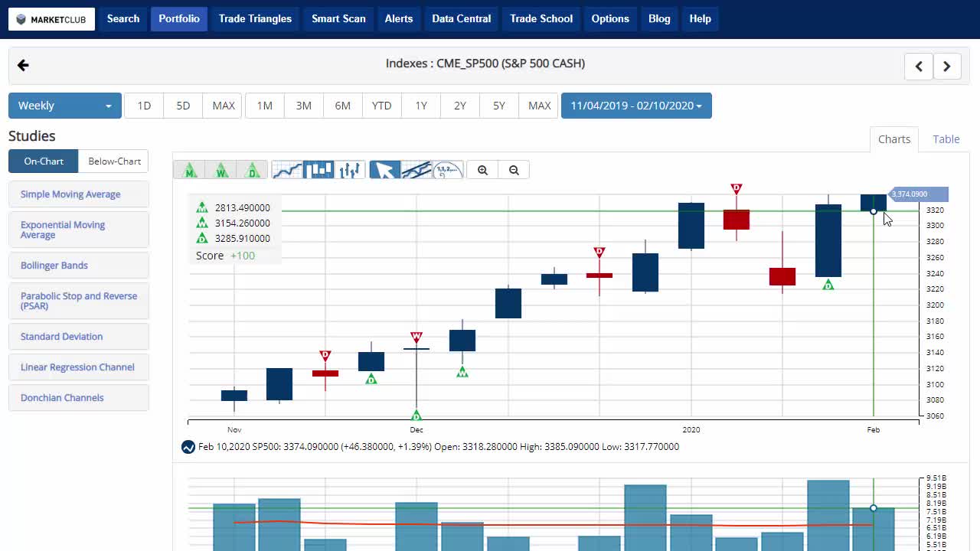Click the Score +100 readout
980x551 pixels.
pyautogui.click(x=225, y=256)
